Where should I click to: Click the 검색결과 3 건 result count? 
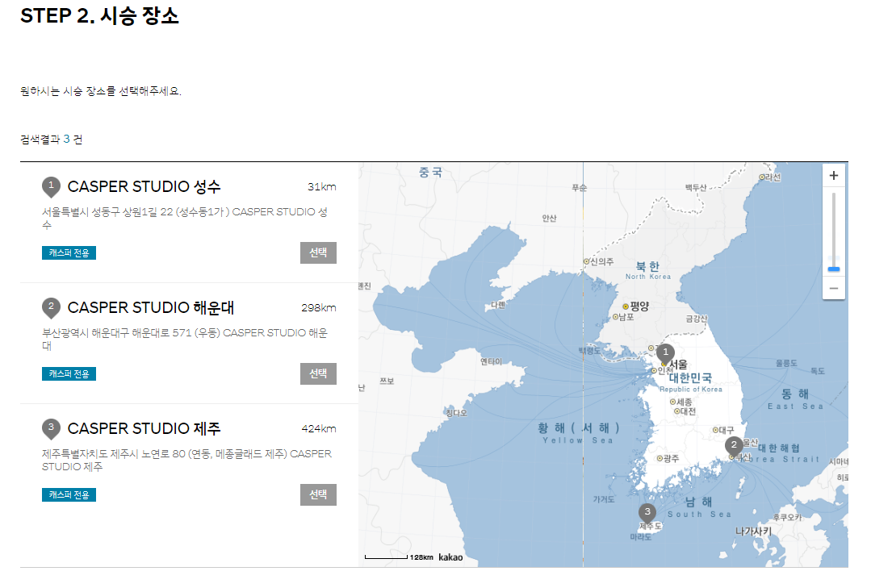51,140
